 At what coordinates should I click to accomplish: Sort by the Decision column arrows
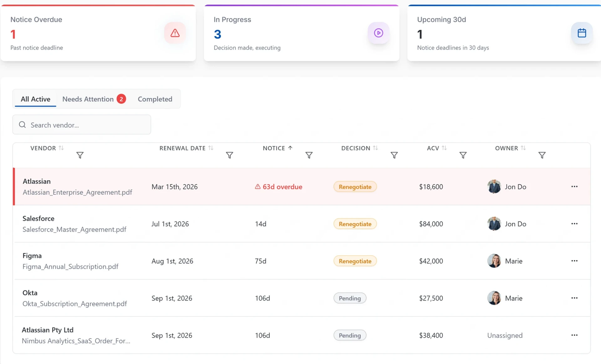point(375,148)
